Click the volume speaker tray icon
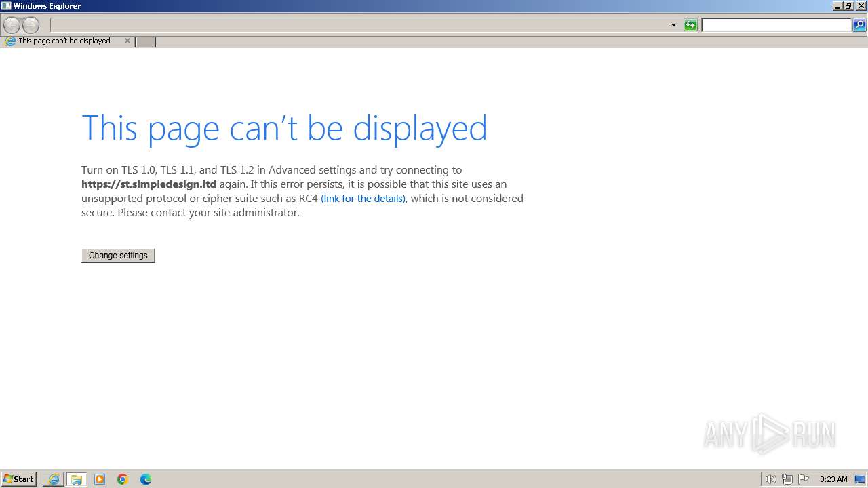The width and height of the screenshot is (868, 488). (x=770, y=479)
